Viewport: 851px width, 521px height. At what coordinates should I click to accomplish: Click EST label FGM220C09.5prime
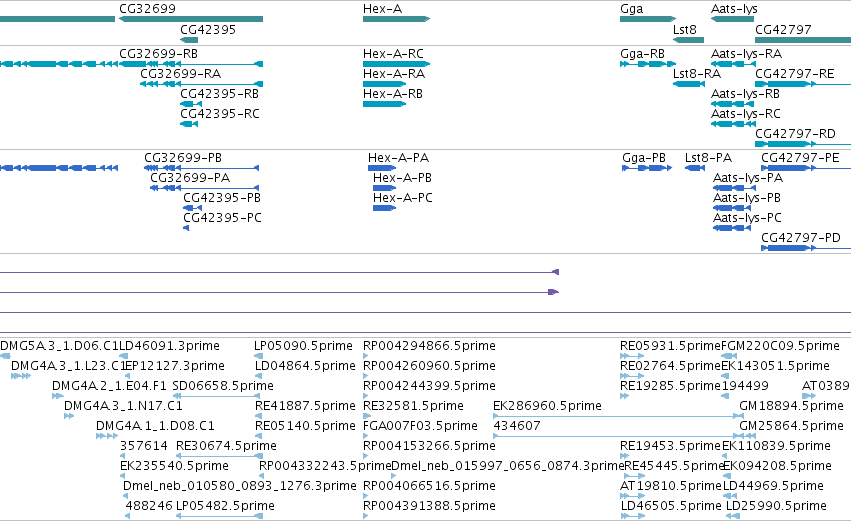tap(780, 346)
